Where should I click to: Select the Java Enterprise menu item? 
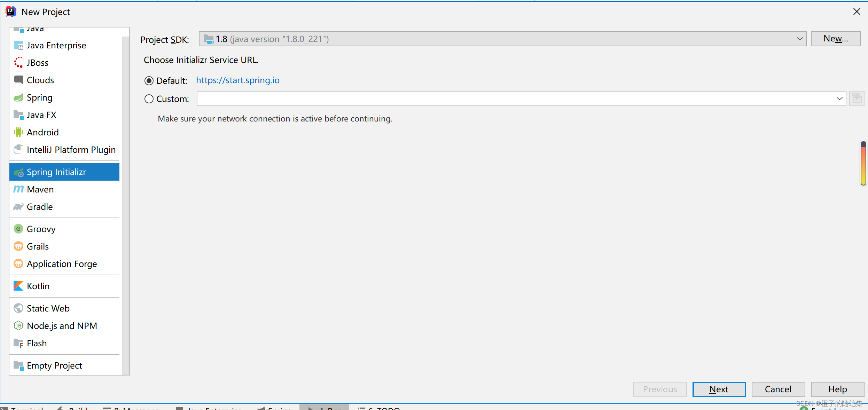pos(55,45)
